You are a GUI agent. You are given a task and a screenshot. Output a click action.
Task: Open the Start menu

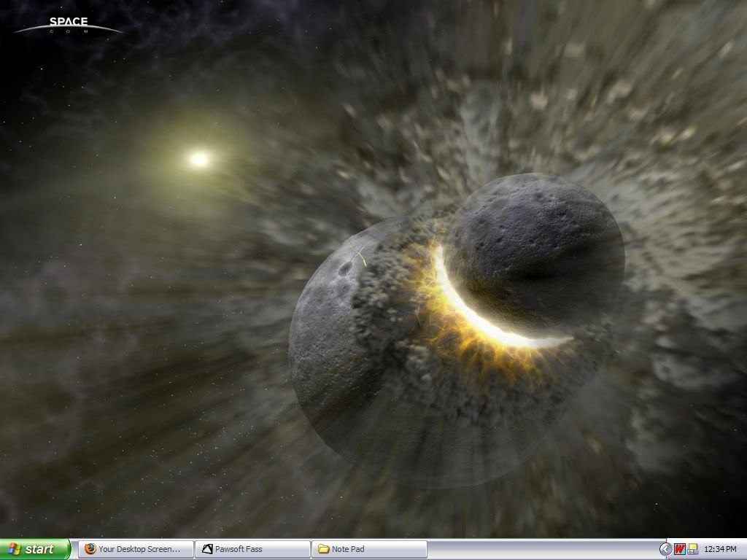pyautogui.click(x=35, y=549)
